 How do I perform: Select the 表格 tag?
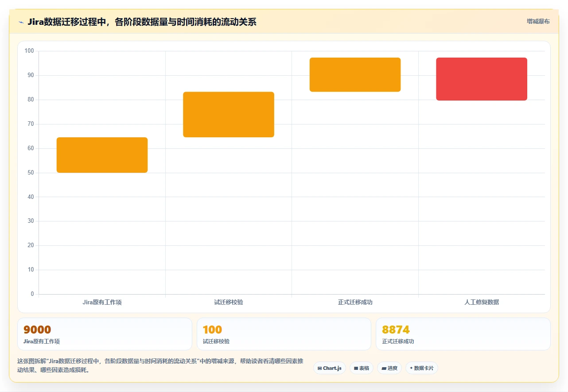362,368
